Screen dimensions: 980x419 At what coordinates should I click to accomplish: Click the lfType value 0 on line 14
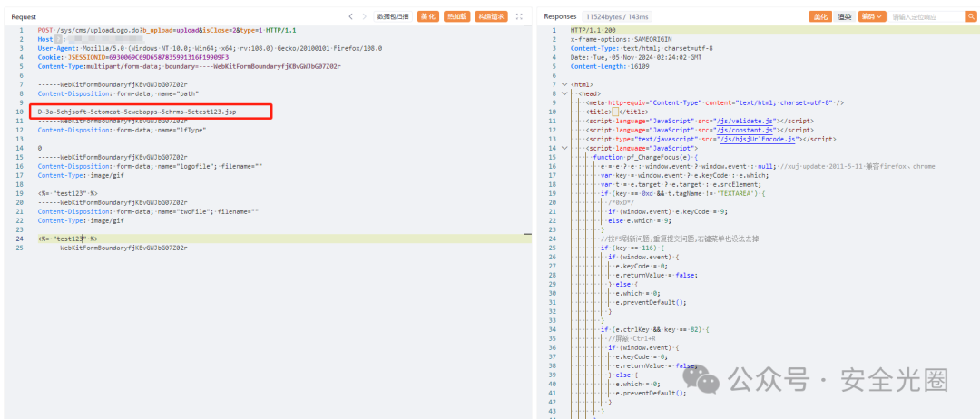click(39, 148)
